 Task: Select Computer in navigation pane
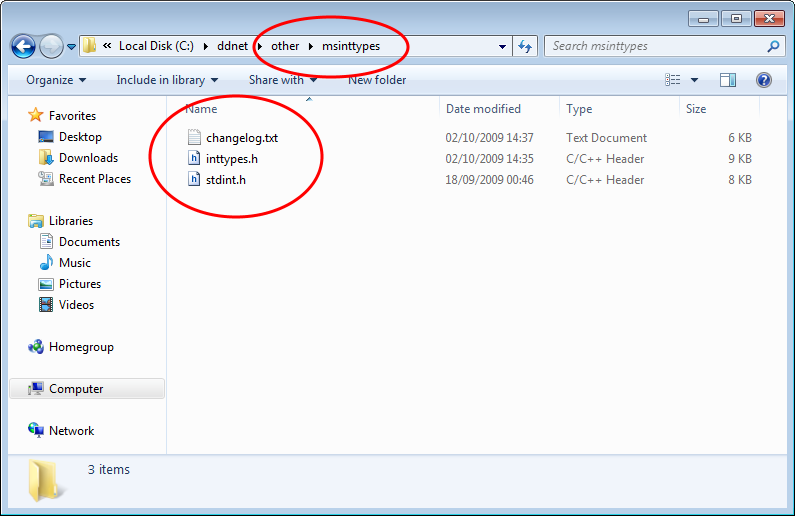point(76,389)
